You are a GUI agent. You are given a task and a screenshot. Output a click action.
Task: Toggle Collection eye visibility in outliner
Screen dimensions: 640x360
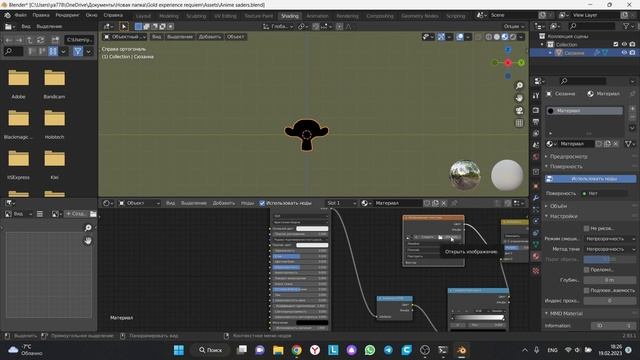[x=624, y=44]
